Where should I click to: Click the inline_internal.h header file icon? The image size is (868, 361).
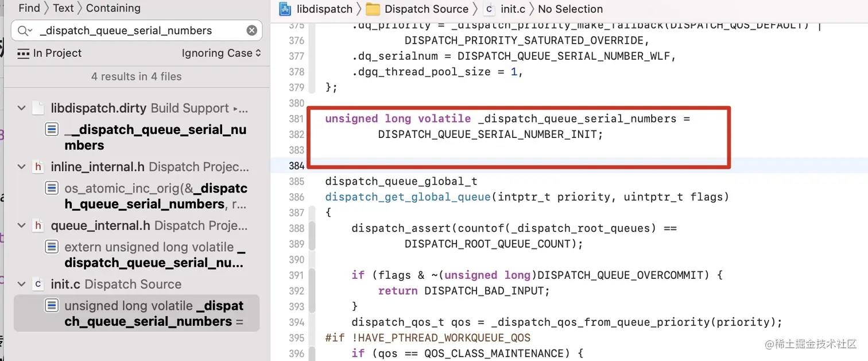coord(38,167)
